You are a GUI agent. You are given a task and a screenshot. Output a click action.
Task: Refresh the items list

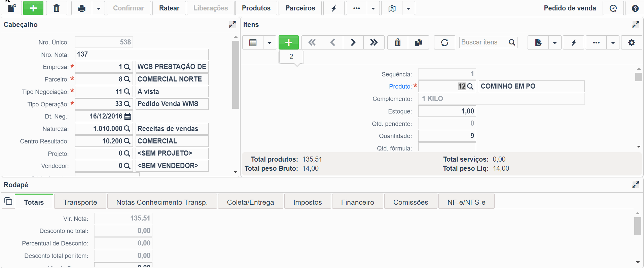(444, 42)
